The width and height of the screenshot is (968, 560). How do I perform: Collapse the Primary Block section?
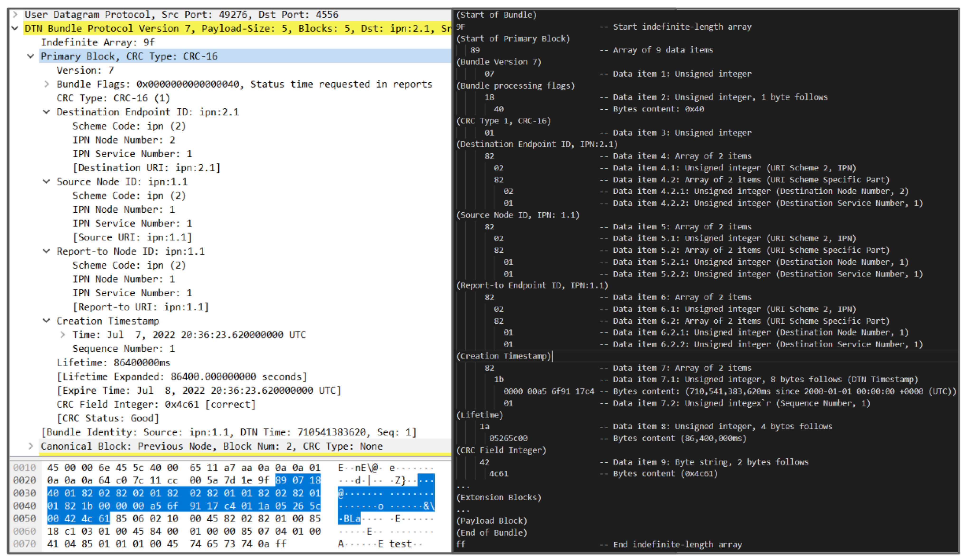tap(31, 56)
